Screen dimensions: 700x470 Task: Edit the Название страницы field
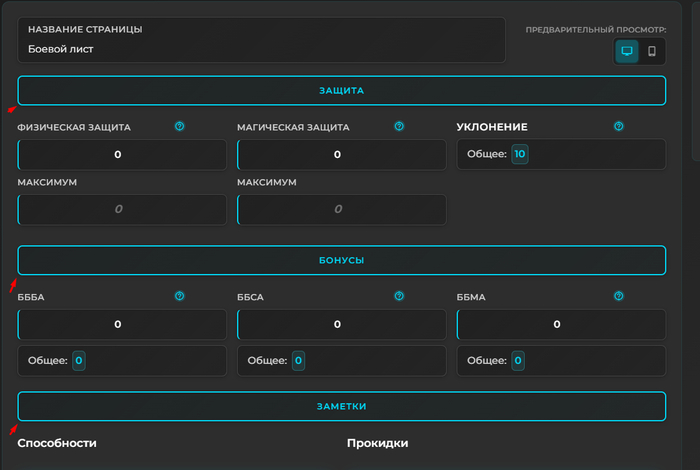click(x=261, y=49)
